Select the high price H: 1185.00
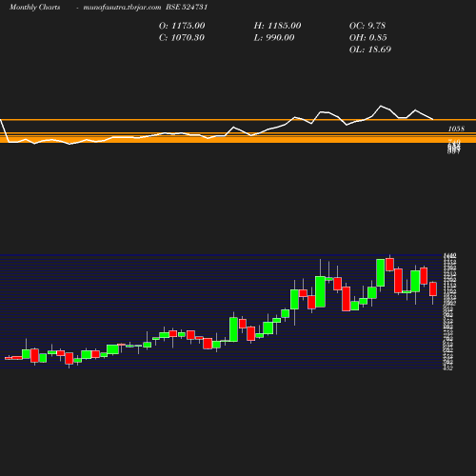The height and width of the screenshot is (476, 476). (x=277, y=26)
